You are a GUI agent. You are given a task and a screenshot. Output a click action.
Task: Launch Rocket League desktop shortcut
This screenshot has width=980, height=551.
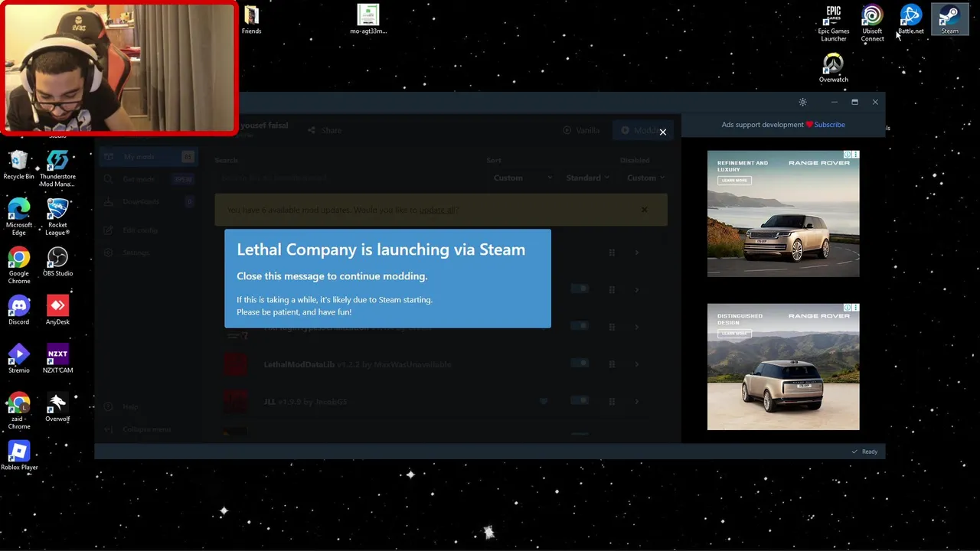[x=57, y=217]
